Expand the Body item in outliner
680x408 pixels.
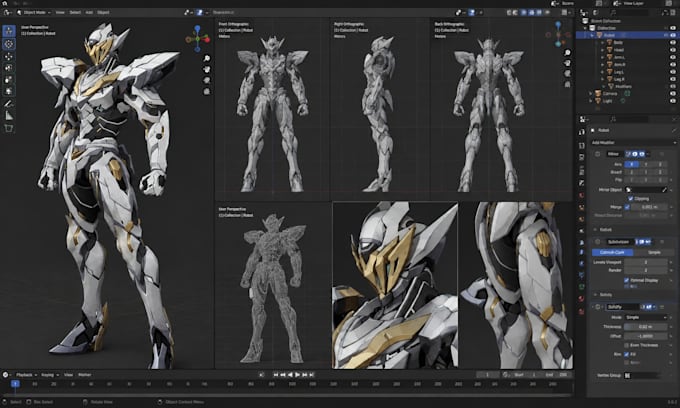pyautogui.click(x=602, y=42)
